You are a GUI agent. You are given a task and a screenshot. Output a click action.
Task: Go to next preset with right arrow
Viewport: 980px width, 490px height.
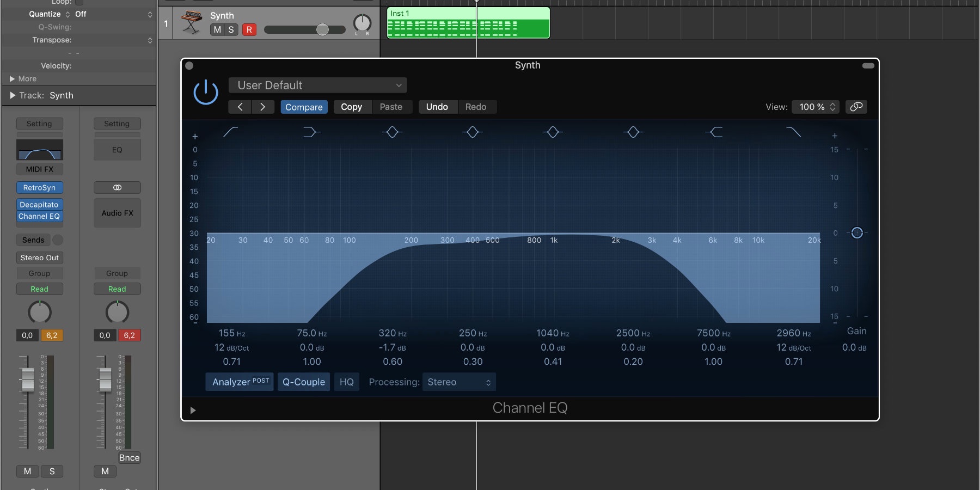[262, 107]
